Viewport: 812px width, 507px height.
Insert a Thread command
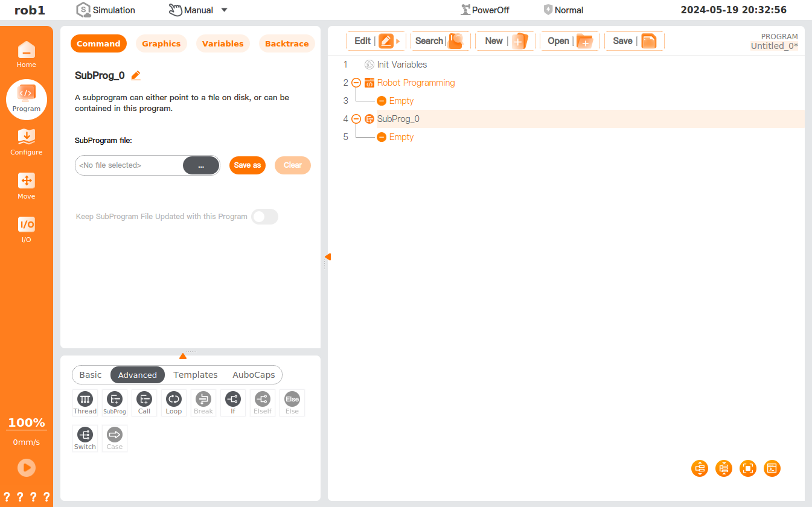coord(85,403)
